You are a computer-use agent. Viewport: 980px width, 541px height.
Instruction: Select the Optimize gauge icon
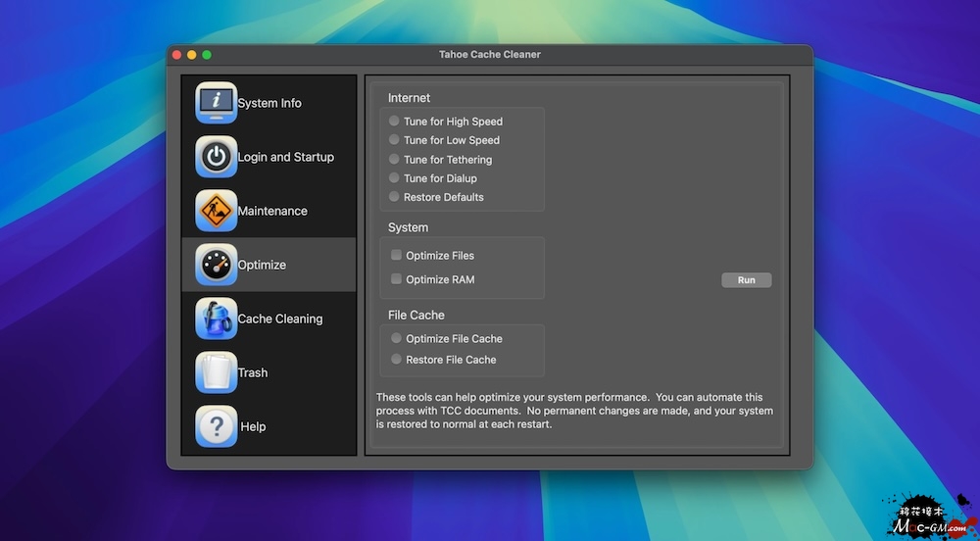216,265
